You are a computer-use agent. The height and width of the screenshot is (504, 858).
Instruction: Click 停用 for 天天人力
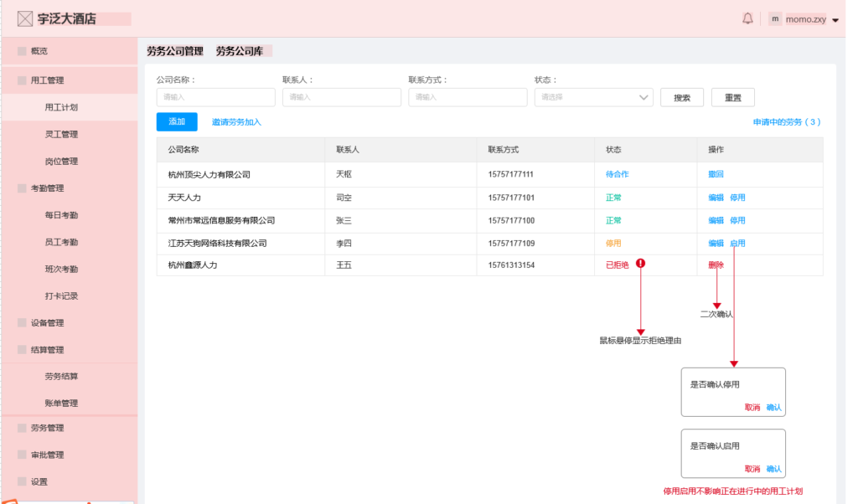click(737, 198)
